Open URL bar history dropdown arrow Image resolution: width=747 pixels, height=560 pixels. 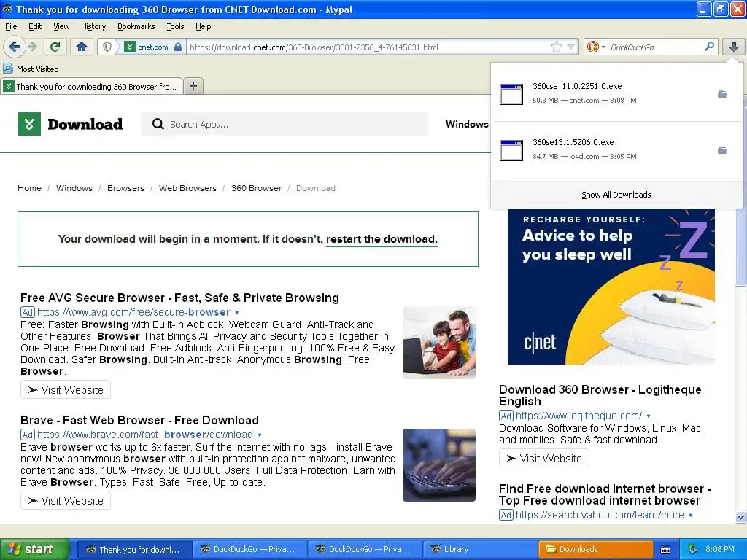[570, 47]
